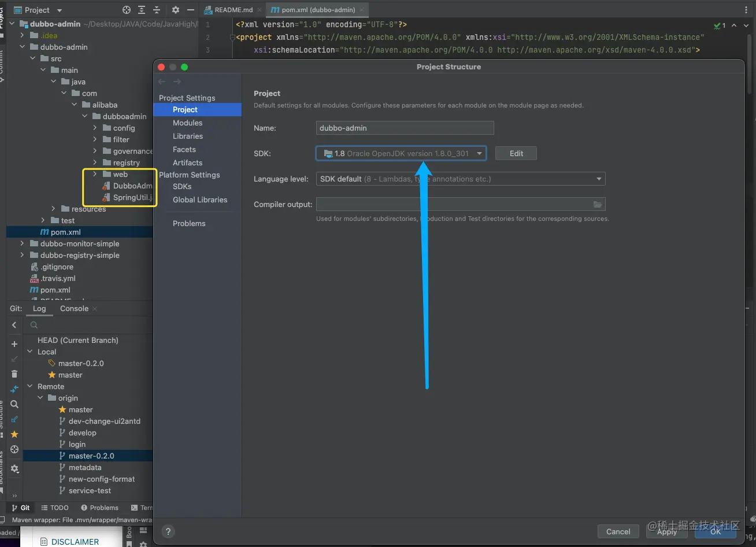Expand the resources folder
The image size is (756, 547).
coord(54,209)
